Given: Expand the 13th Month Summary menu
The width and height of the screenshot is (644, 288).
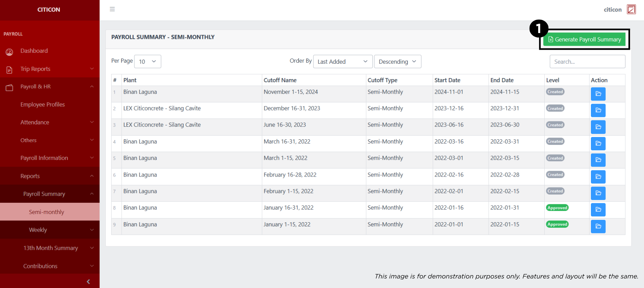Looking at the screenshot, I should 50,248.
